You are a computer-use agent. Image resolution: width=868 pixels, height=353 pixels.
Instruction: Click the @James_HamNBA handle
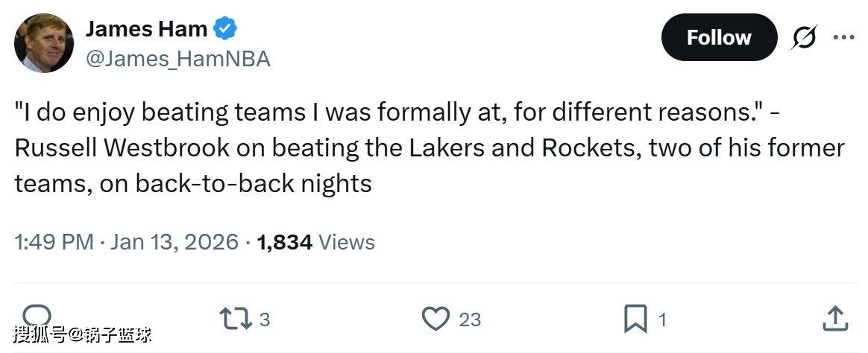[177, 59]
